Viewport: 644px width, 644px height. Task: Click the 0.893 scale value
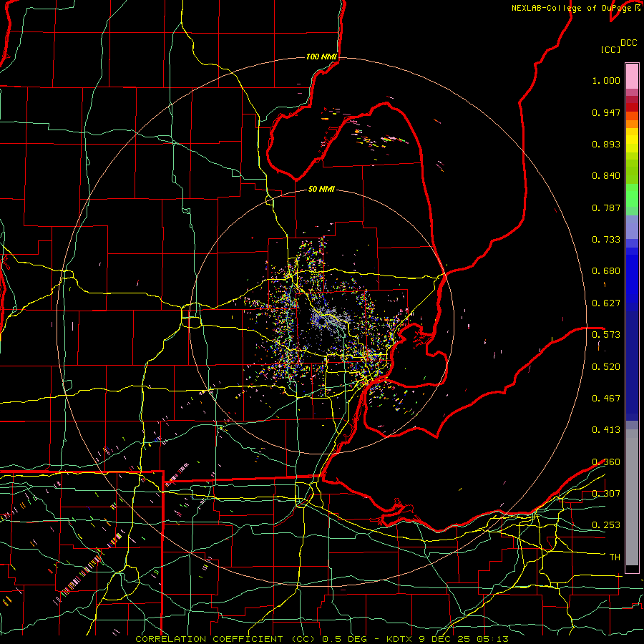(606, 144)
